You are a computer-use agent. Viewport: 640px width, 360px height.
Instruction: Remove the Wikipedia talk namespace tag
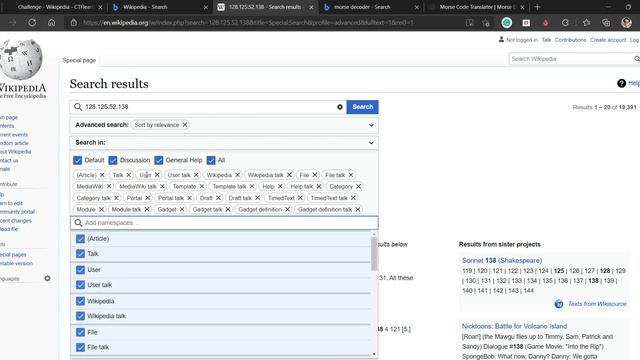coord(289,175)
